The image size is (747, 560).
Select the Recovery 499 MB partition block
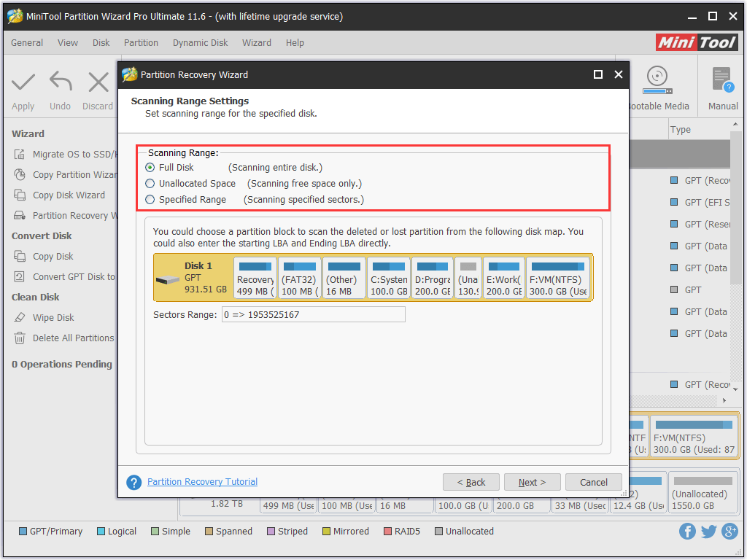click(255, 278)
